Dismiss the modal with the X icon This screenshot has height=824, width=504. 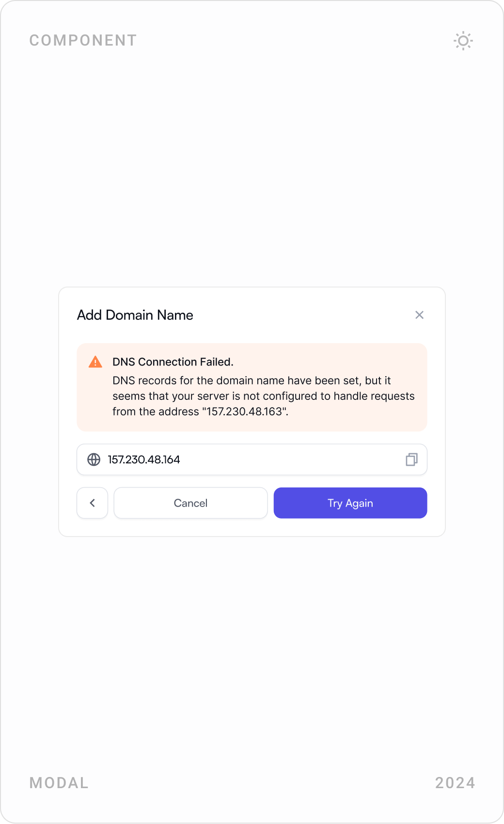(x=419, y=315)
